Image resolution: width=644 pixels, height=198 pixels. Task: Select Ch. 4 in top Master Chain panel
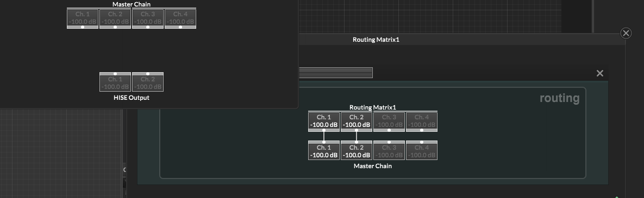tap(180, 19)
